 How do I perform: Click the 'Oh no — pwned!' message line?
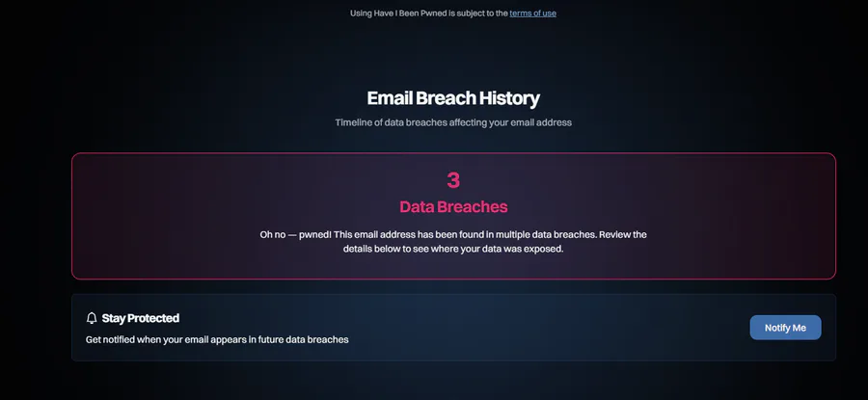tap(453, 234)
